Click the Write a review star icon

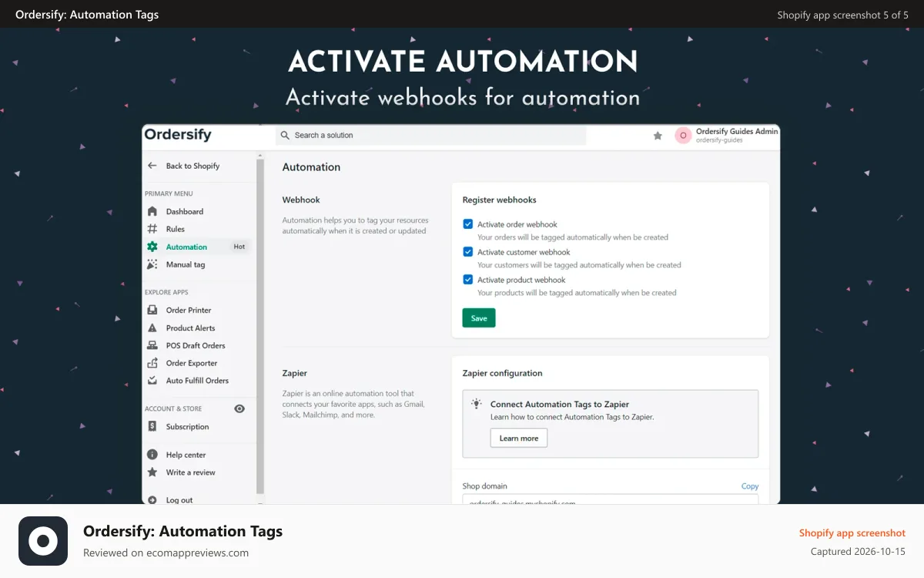click(152, 472)
